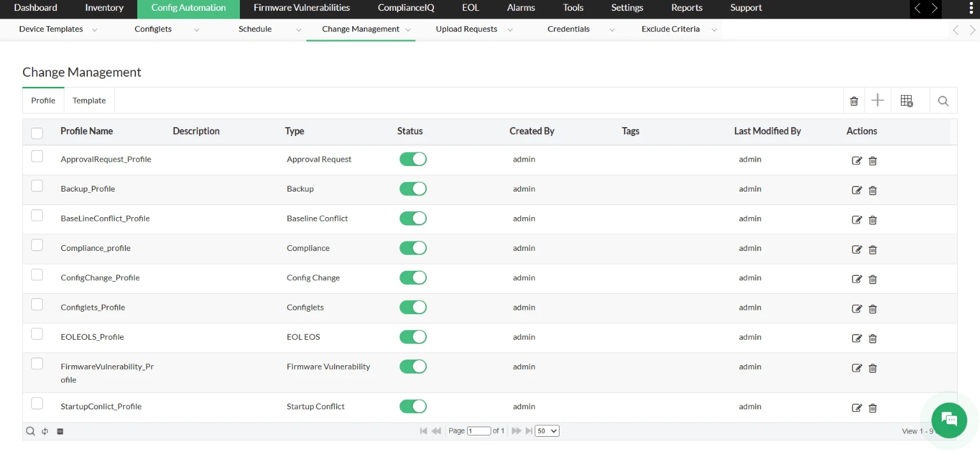980x470 pixels.
Task: Open the Credentials dropdown chevron
Action: click(x=612, y=30)
